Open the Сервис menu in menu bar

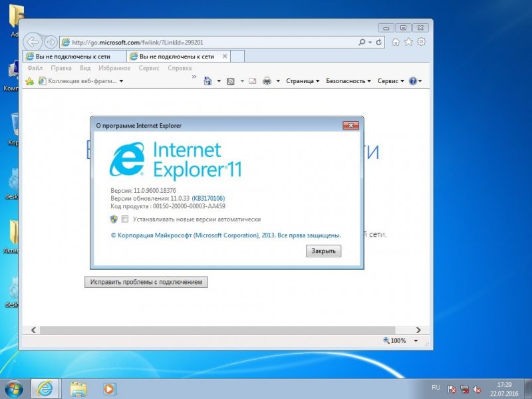149,68
